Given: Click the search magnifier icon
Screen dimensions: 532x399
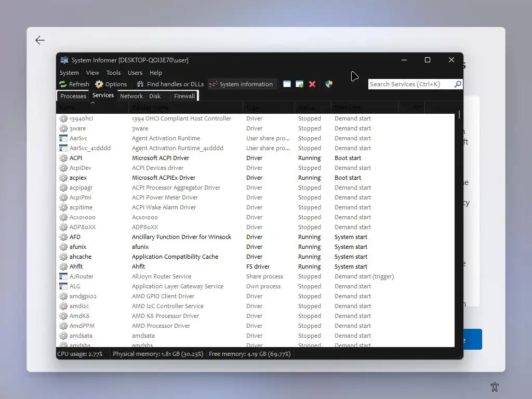Looking at the screenshot, I should [x=458, y=84].
